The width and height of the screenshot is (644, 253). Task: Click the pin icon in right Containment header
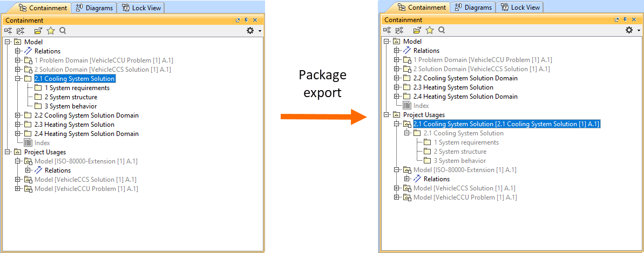coord(626,20)
